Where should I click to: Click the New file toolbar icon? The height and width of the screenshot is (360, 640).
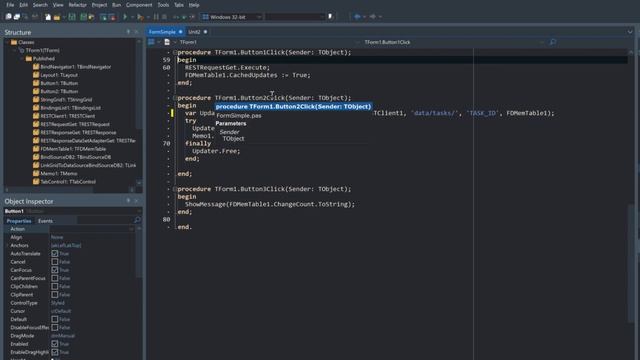(48, 17)
